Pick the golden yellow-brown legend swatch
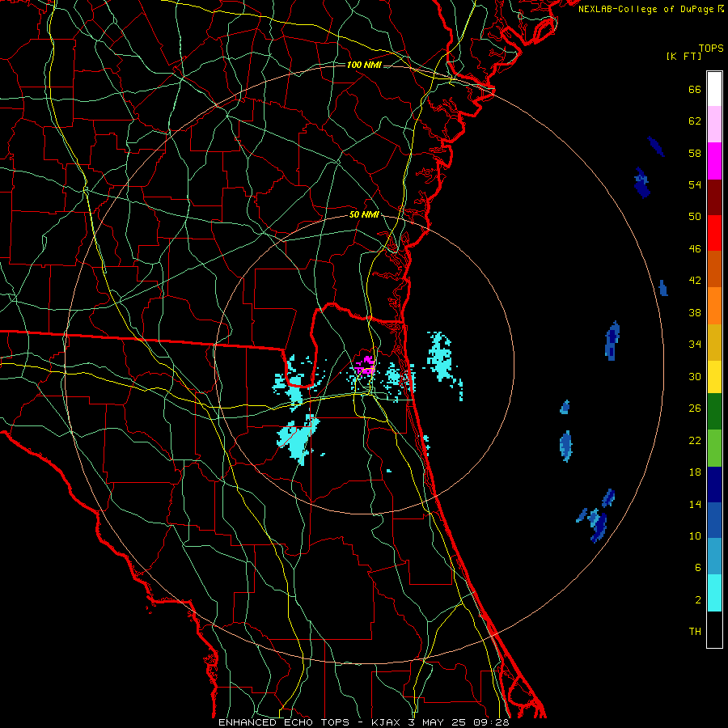The height and width of the screenshot is (728, 728). pos(714,343)
